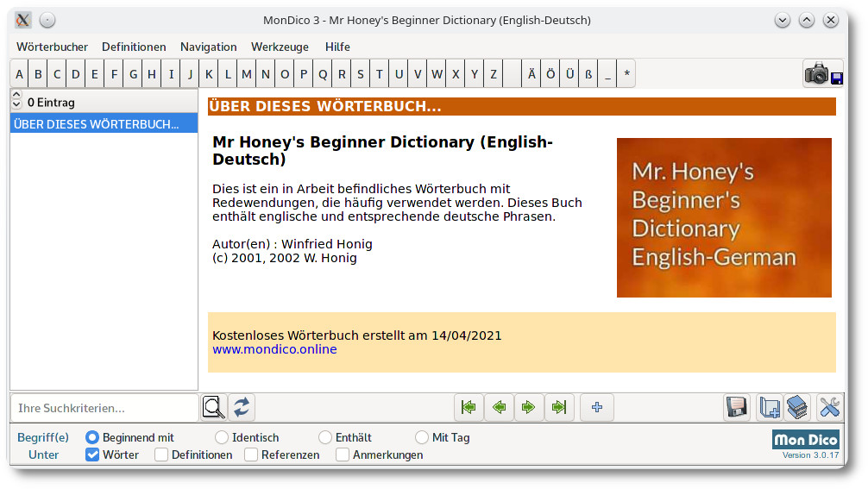Viewport: 868px width, 489px height.
Task: Filter entries by letter B
Action: pyautogui.click(x=38, y=74)
